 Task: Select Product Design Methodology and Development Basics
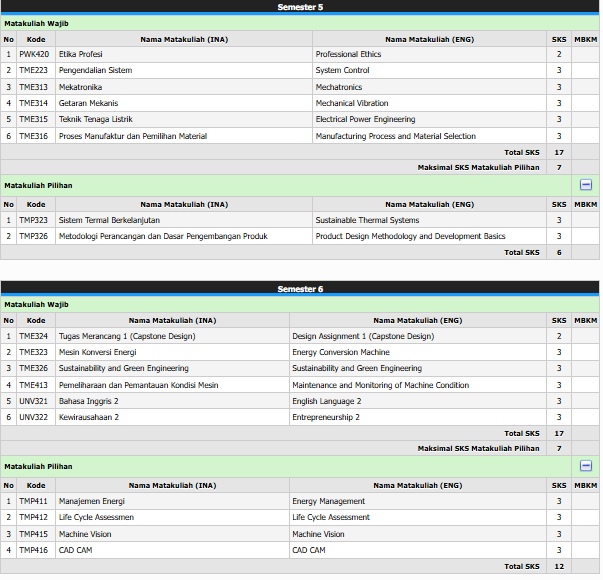[x=410, y=237]
